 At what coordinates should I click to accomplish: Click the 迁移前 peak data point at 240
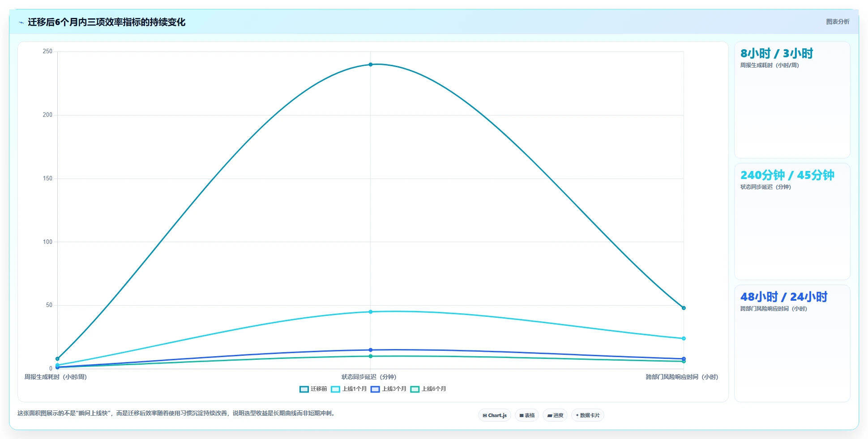(x=371, y=64)
